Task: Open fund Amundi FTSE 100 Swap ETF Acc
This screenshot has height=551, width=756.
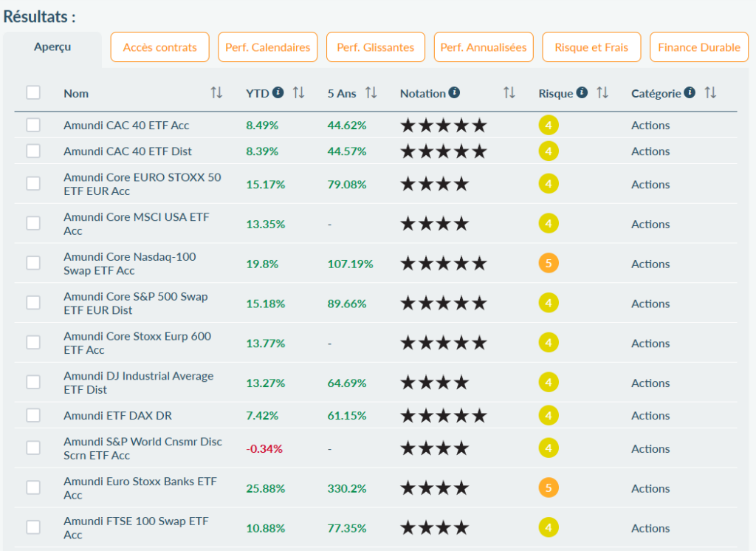Action: [x=136, y=528]
